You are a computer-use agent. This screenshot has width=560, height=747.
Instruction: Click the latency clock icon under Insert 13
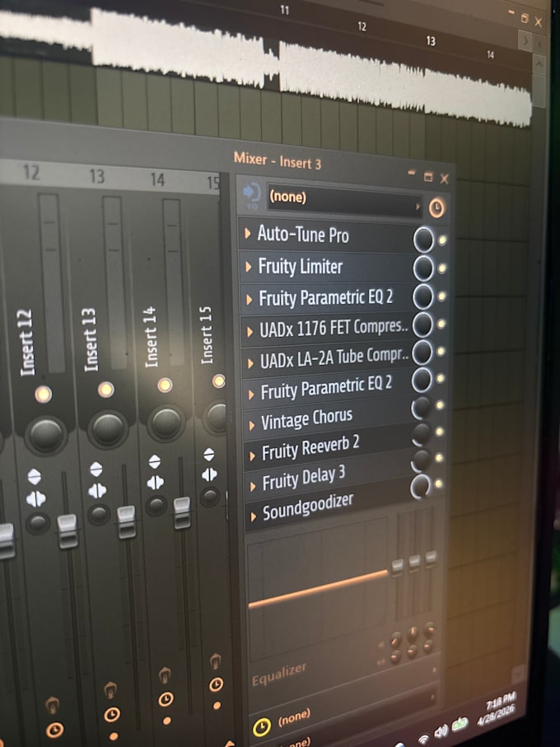tap(112, 714)
